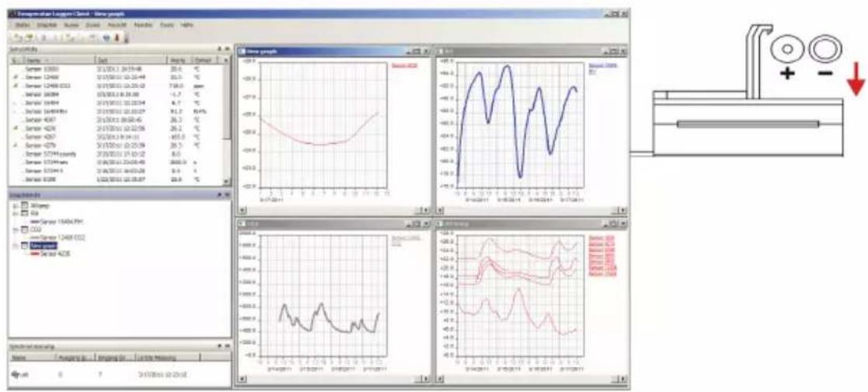Toggle the check mark for Sensor 12468 CO2 row

tap(16, 86)
